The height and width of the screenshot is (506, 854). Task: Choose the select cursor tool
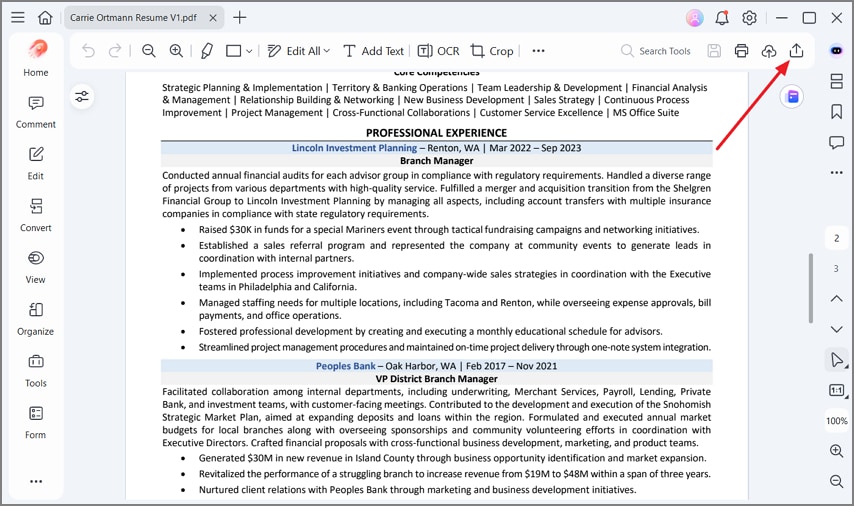837,360
